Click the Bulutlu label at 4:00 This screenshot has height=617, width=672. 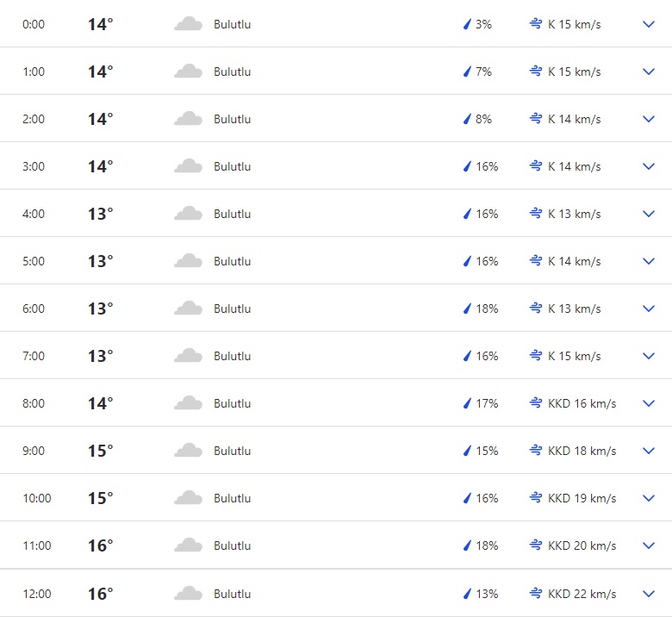point(233,214)
